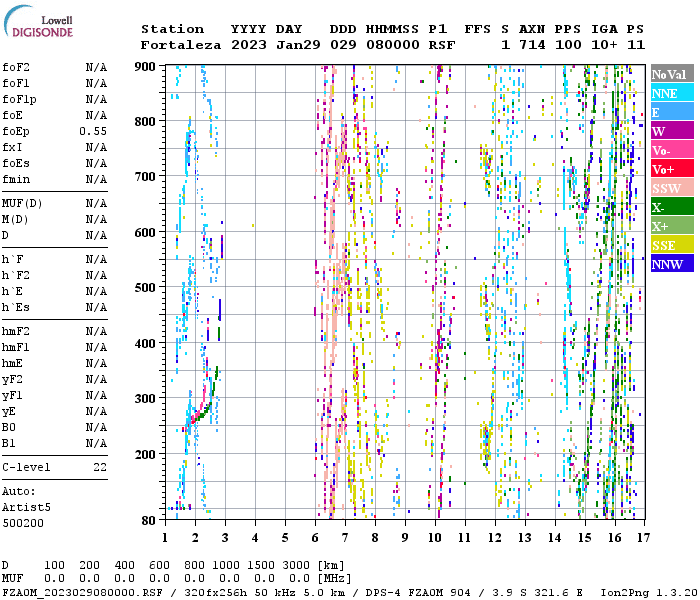
Task: Click the fmin parameter label
Action: coord(16,179)
